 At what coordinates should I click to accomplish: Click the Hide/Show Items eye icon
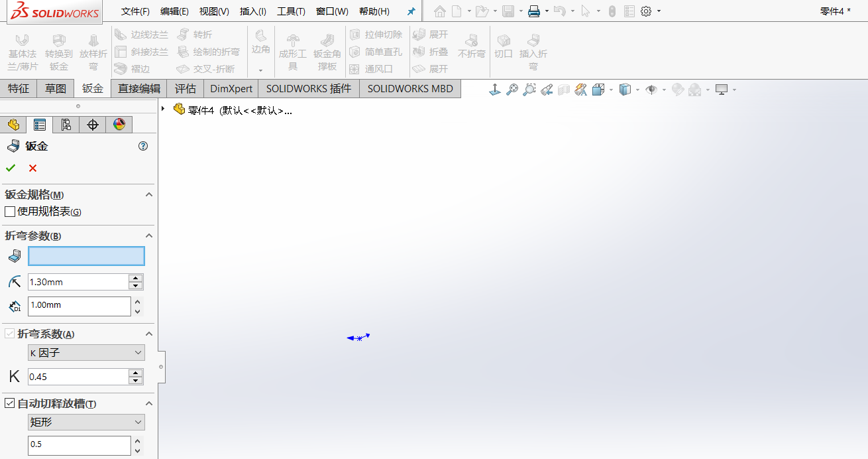[651, 90]
